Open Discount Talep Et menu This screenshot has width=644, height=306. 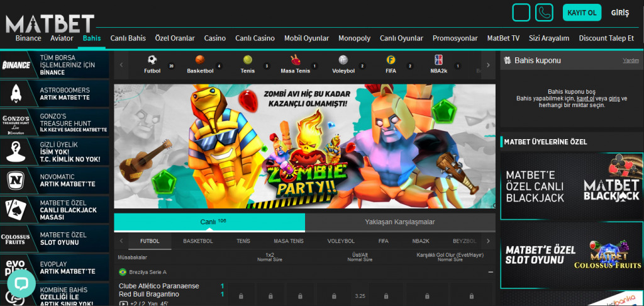[x=606, y=38]
